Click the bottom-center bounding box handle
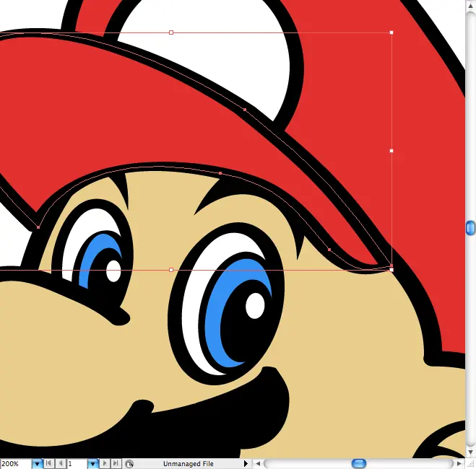 (171, 270)
